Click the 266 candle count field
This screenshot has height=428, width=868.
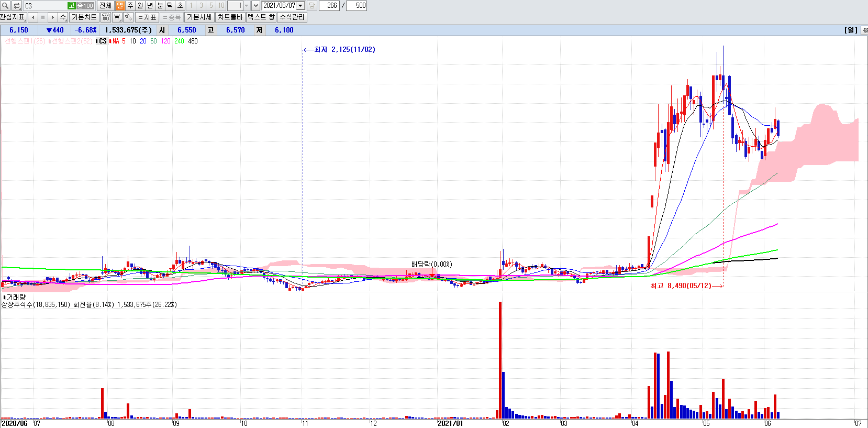[x=329, y=6]
